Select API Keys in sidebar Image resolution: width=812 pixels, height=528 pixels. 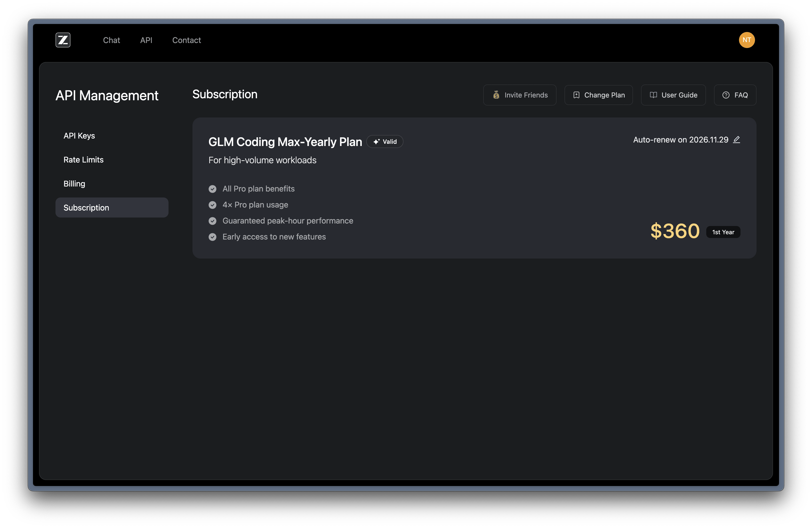click(x=79, y=136)
